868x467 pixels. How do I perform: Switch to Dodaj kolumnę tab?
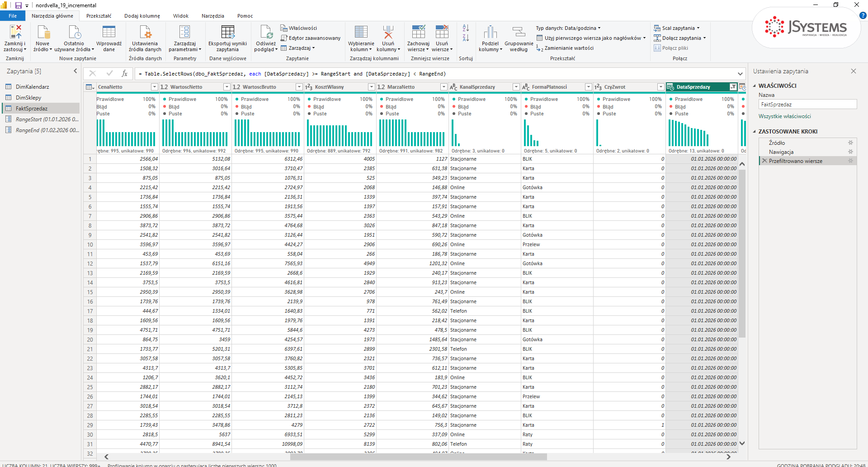[142, 16]
